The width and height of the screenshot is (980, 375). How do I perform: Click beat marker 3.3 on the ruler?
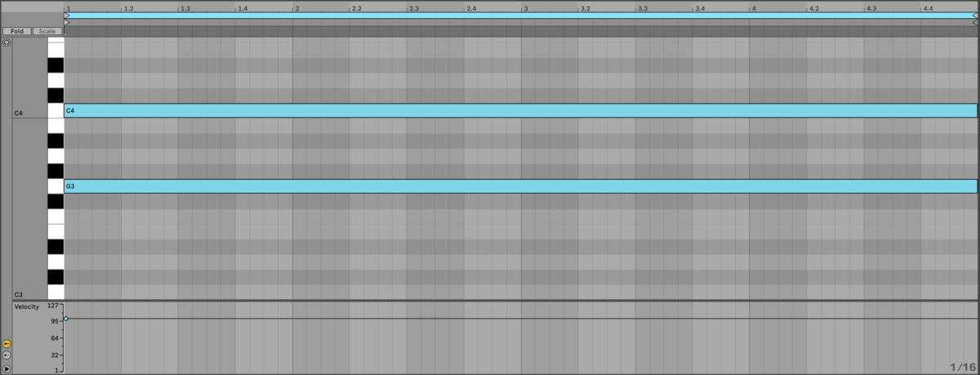643,8
